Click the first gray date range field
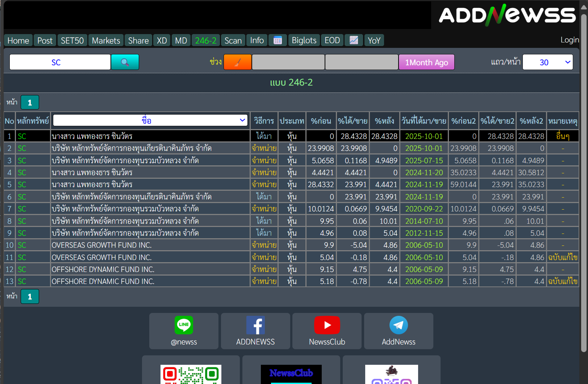Image resolution: width=588 pixels, height=384 pixels. click(x=288, y=62)
